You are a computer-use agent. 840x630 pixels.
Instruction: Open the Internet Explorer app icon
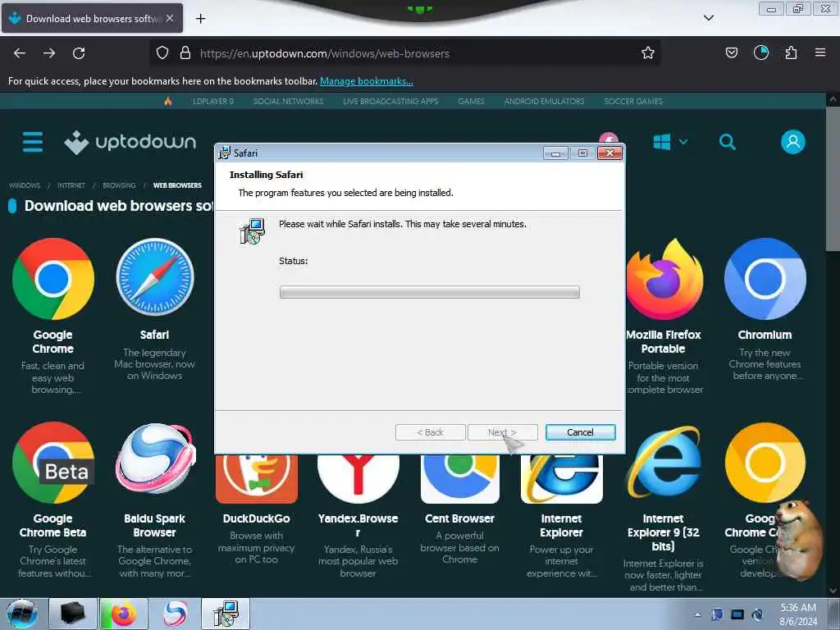click(561, 479)
